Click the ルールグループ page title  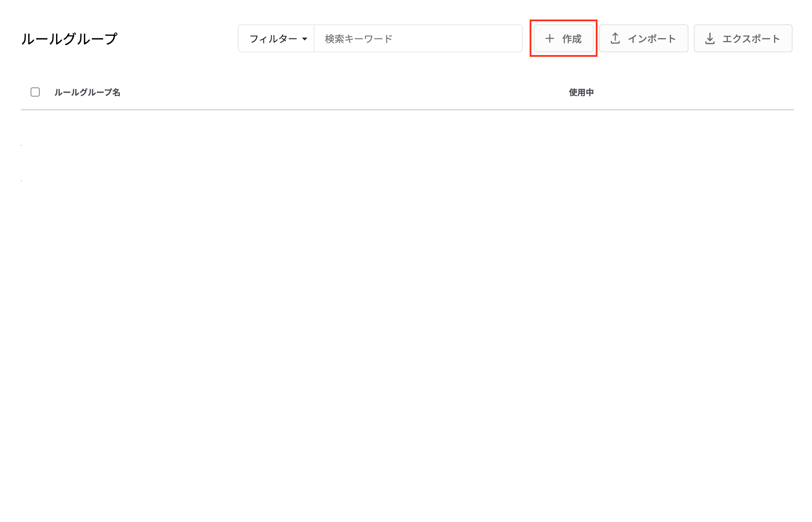click(x=69, y=39)
